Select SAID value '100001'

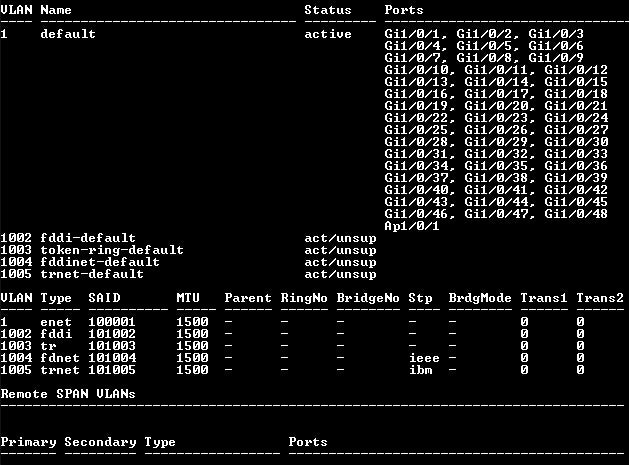tap(112, 322)
